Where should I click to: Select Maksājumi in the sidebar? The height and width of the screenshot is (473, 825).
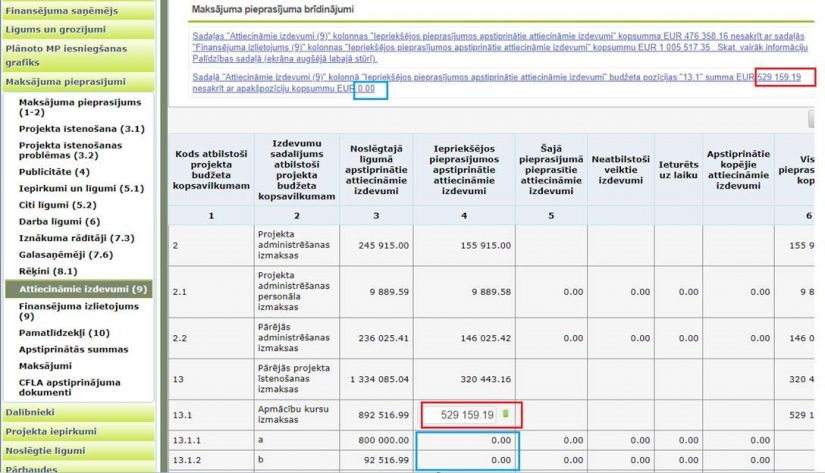pyautogui.click(x=44, y=365)
